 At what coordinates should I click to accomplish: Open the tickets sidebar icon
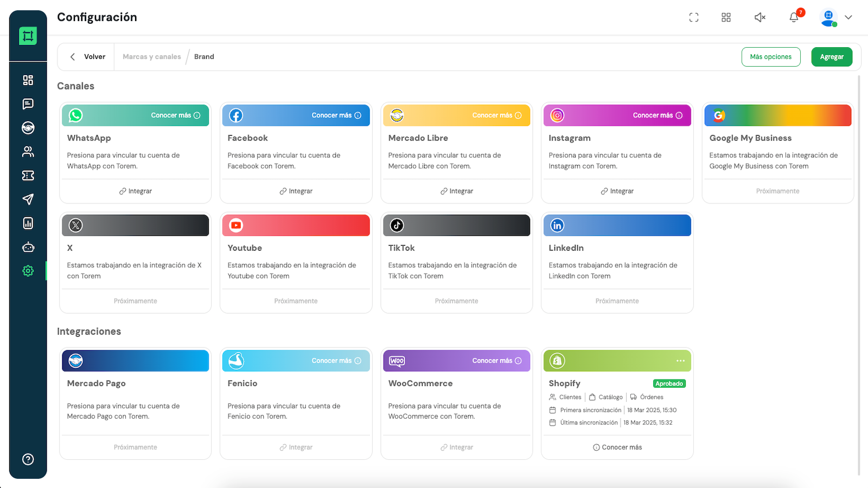click(x=28, y=176)
